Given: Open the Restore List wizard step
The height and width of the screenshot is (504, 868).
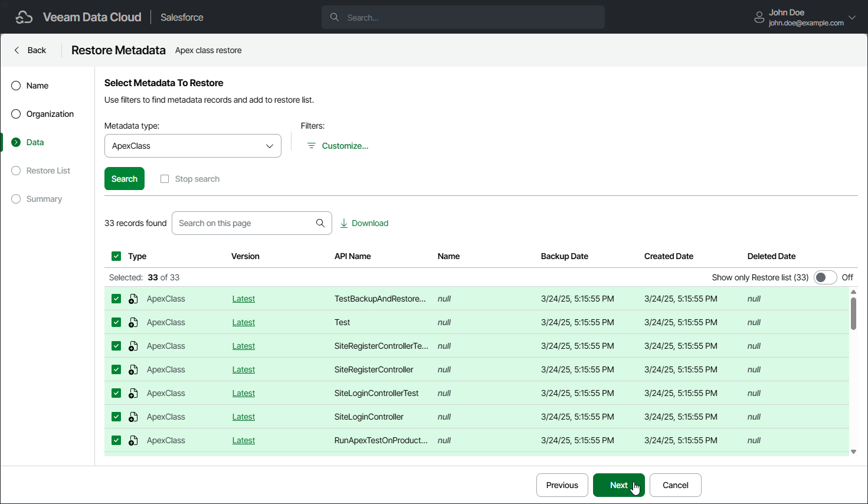Looking at the screenshot, I should tap(41, 171).
